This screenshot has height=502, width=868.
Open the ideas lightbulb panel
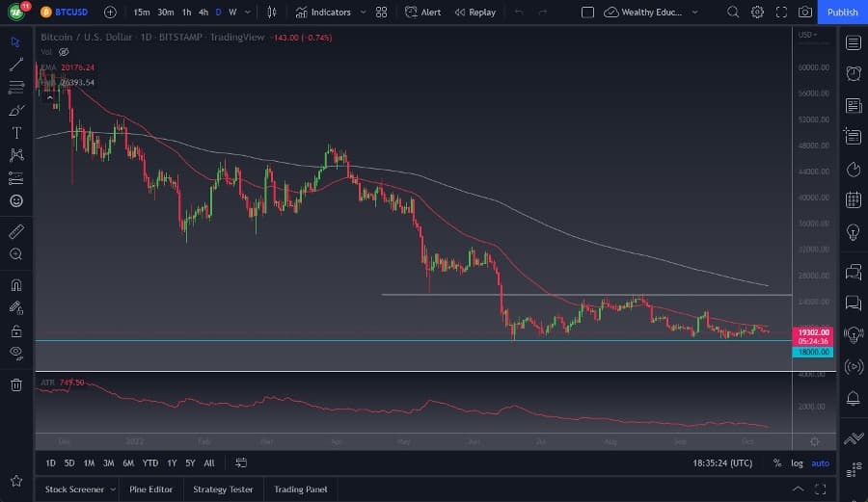[x=854, y=232]
